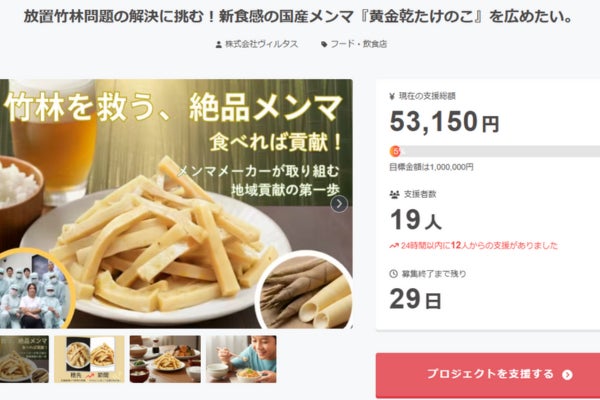
Task: Click the arrow circle in the support button
Action: pos(567,375)
